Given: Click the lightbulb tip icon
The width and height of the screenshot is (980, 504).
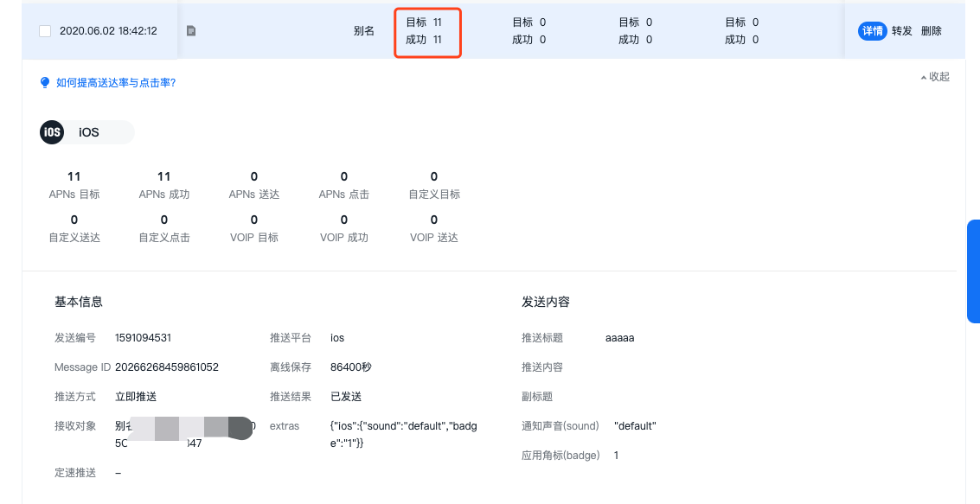Looking at the screenshot, I should 45,82.
